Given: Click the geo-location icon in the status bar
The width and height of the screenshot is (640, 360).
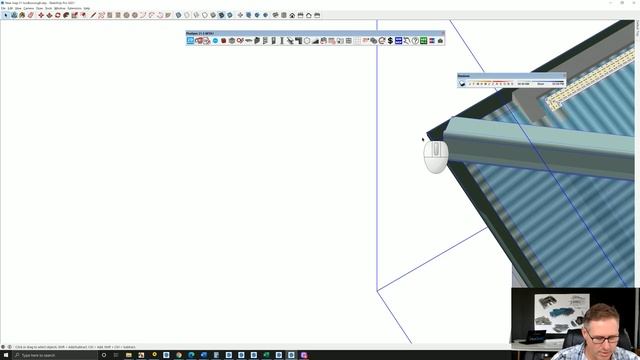Looking at the screenshot, I should pos(3,347).
